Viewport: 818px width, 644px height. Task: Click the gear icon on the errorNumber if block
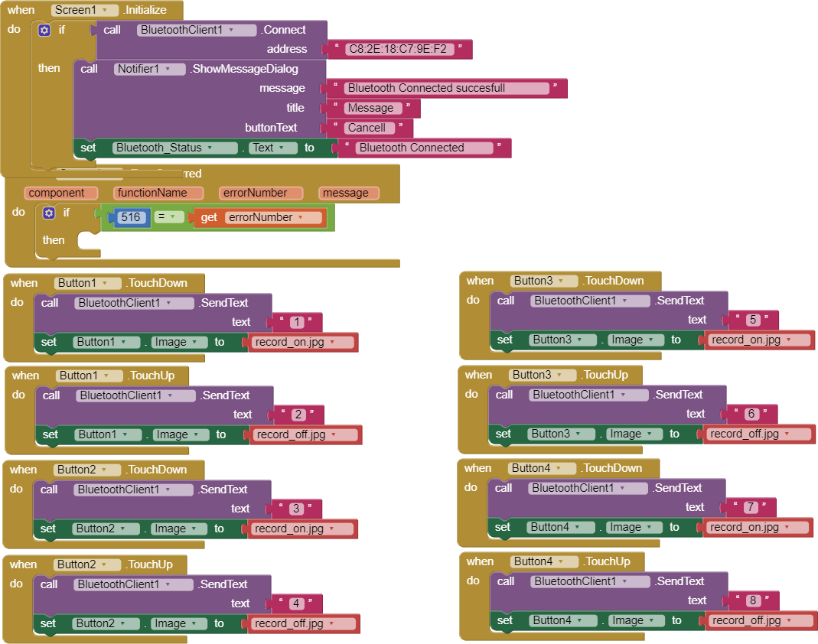[49, 213]
